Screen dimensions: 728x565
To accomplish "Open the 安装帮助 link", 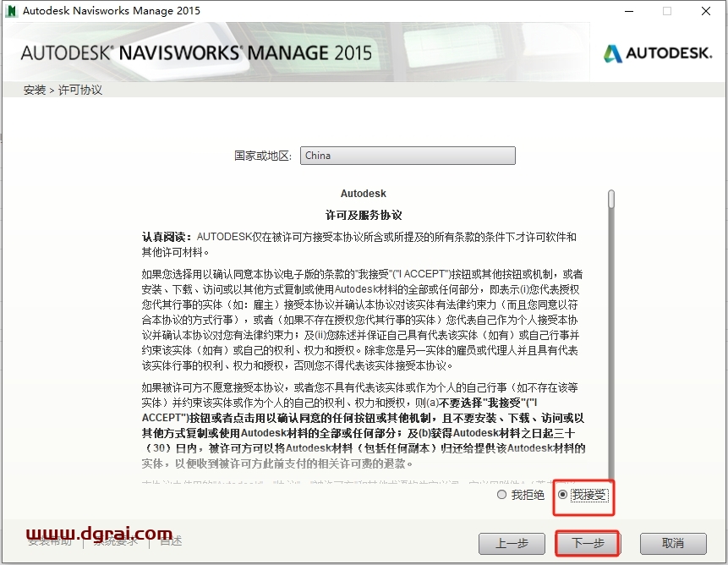I will 50,541.
